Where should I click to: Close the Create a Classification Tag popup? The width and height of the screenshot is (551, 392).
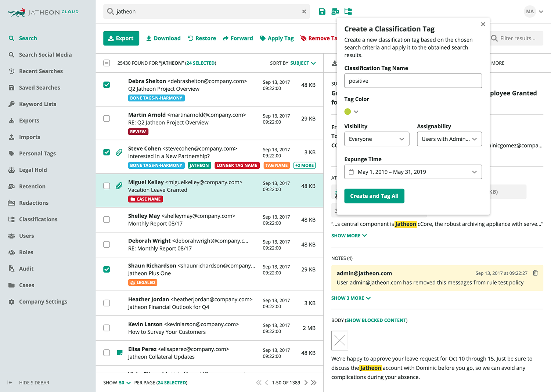[483, 24]
